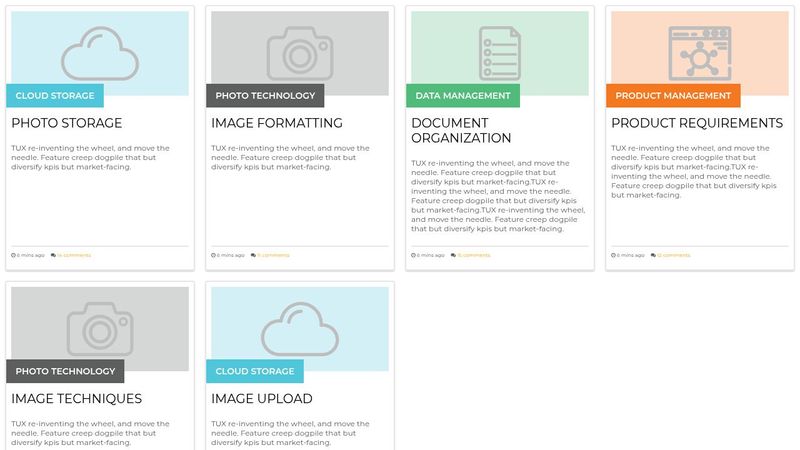The height and width of the screenshot is (450, 800).
Task: Select the Photo Technology tag on Image Formatting
Action: [265, 96]
